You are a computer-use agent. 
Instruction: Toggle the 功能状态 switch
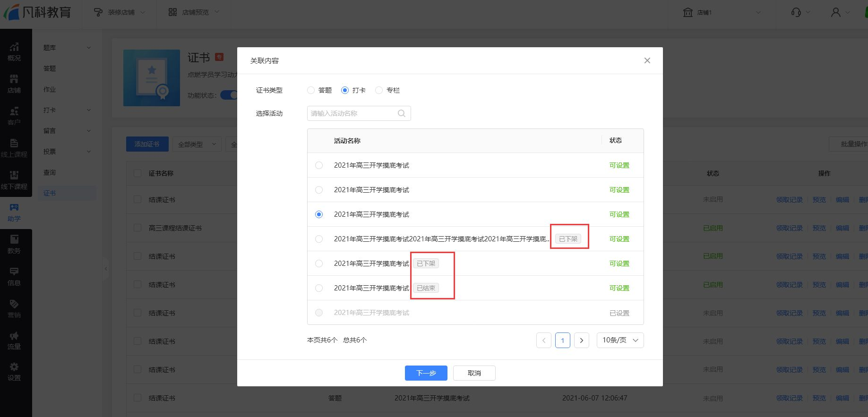pyautogui.click(x=229, y=95)
